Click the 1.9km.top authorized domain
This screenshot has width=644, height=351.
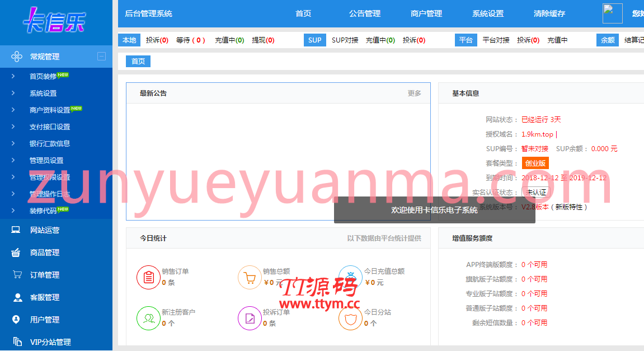pyautogui.click(x=537, y=134)
